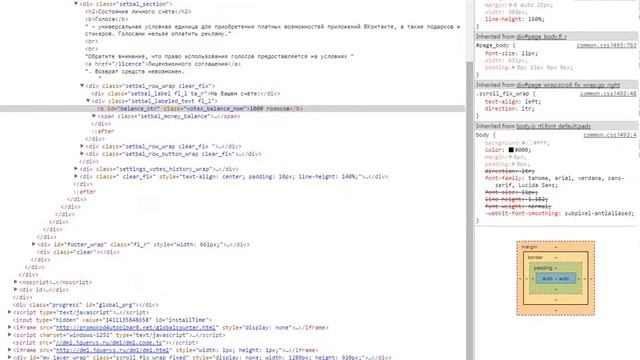Select the setbal_label fl_l ta_r div row

(186, 93)
